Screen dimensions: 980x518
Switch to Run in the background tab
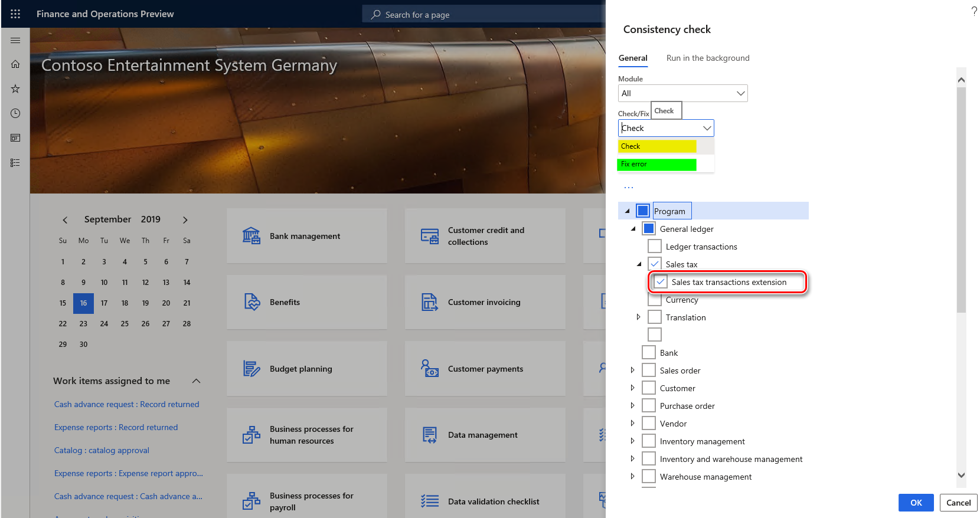[x=708, y=58]
